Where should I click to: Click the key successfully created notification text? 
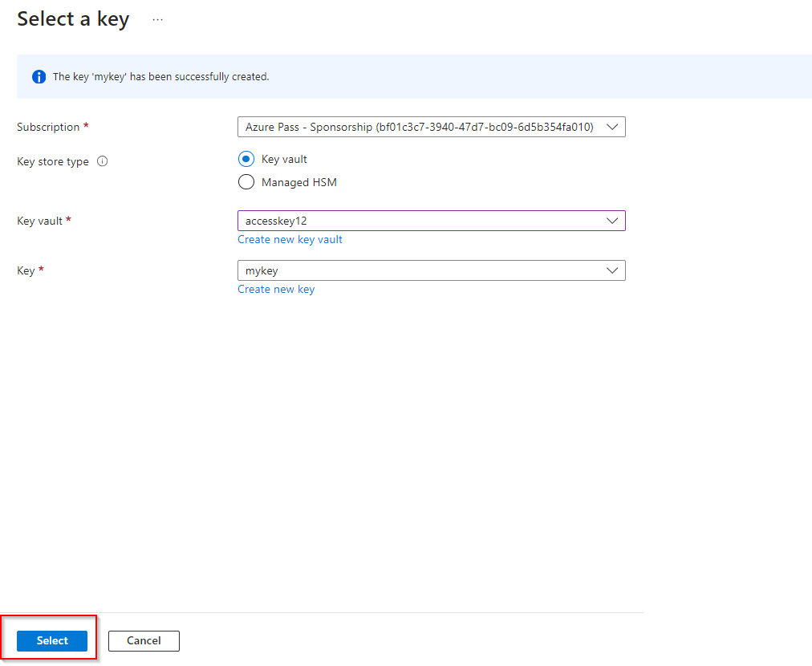[x=160, y=77]
